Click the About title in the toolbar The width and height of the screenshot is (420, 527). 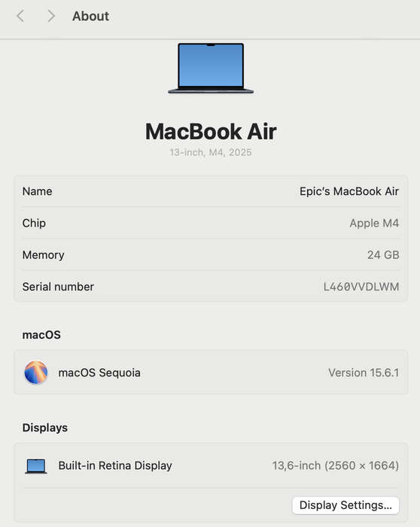[x=91, y=16]
